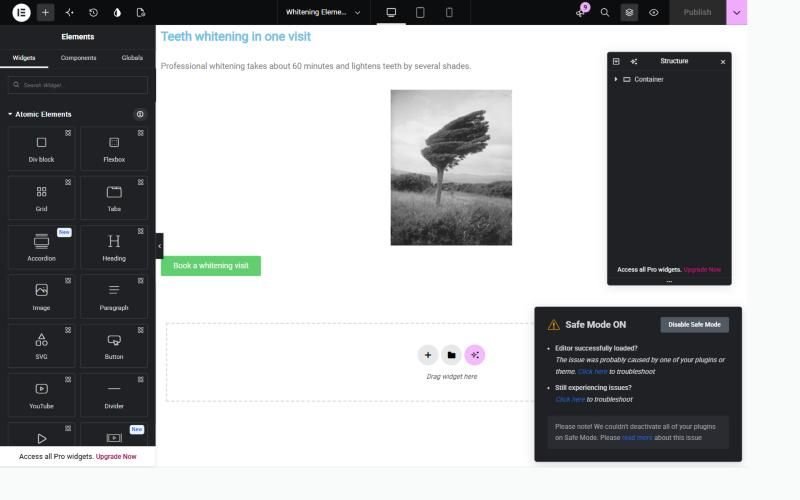The width and height of the screenshot is (800, 500).
Task: Expand the Container tree arrow
Action: click(x=616, y=79)
